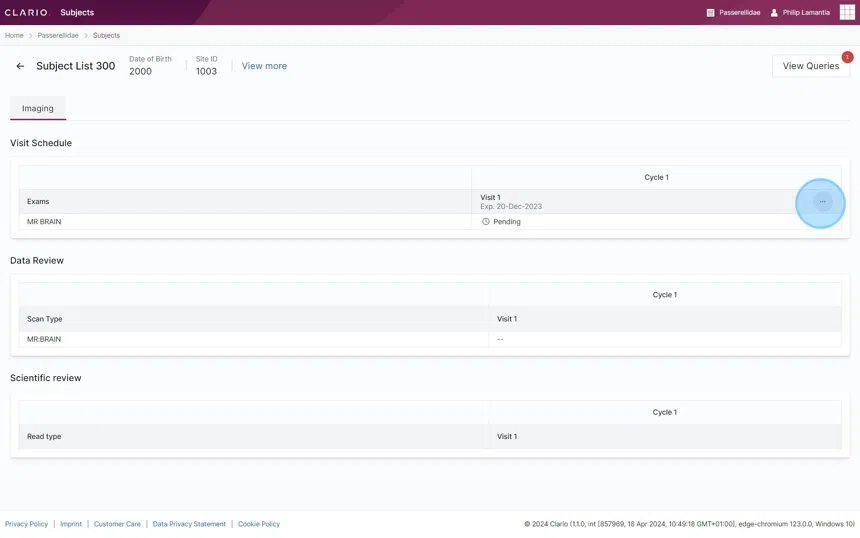Click Cycle 1 header in Data Review
The height and width of the screenshot is (538, 860).
point(665,295)
